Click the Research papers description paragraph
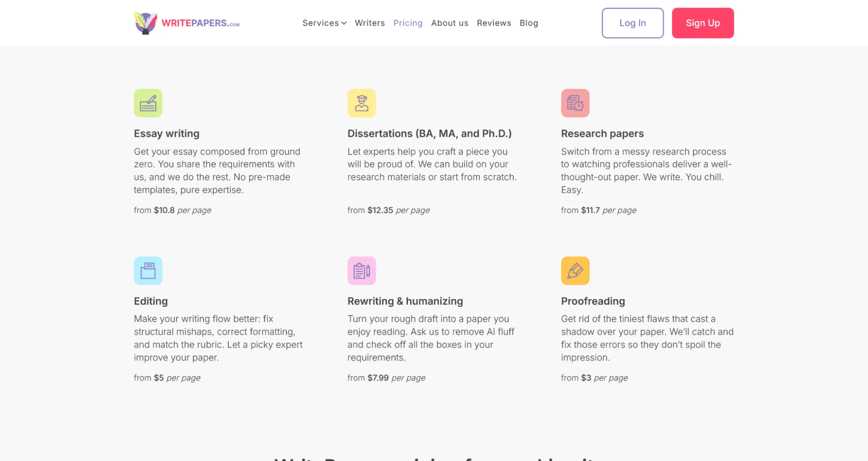 coord(646,171)
